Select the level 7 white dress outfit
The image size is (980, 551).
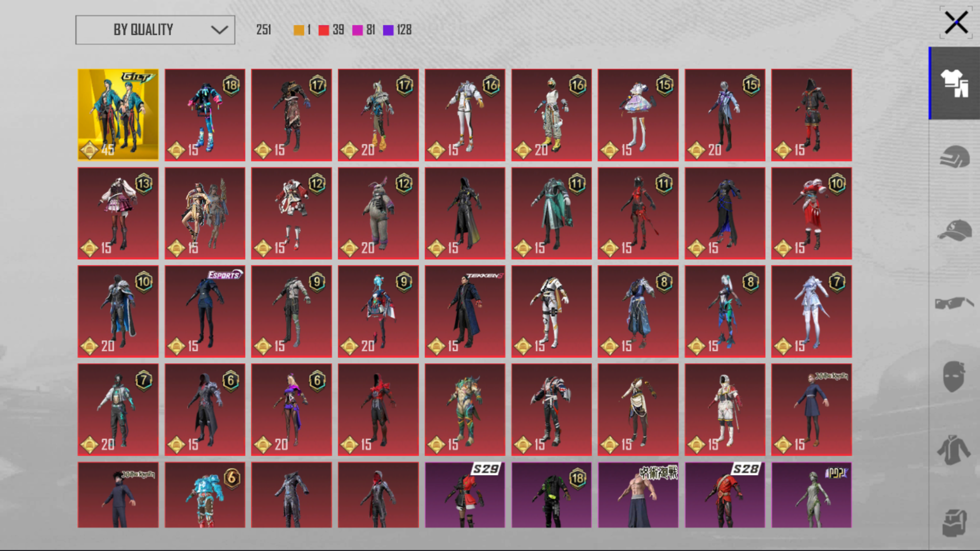tap(812, 311)
